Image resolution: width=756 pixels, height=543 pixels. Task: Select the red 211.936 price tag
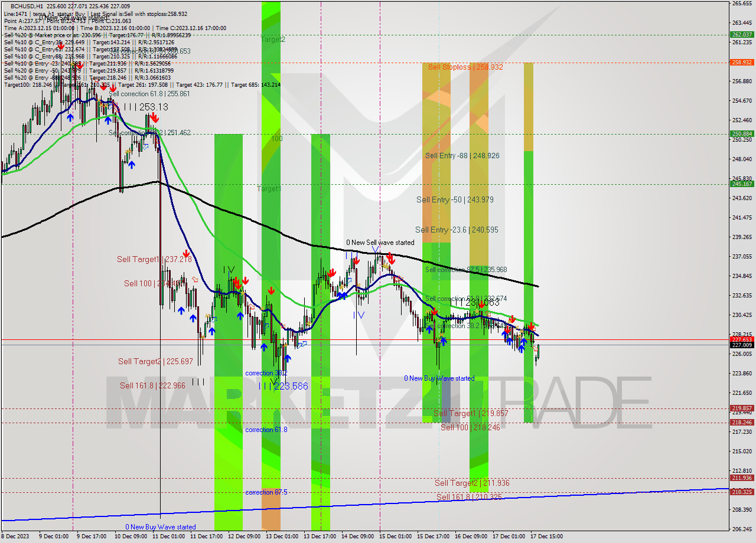point(742,478)
